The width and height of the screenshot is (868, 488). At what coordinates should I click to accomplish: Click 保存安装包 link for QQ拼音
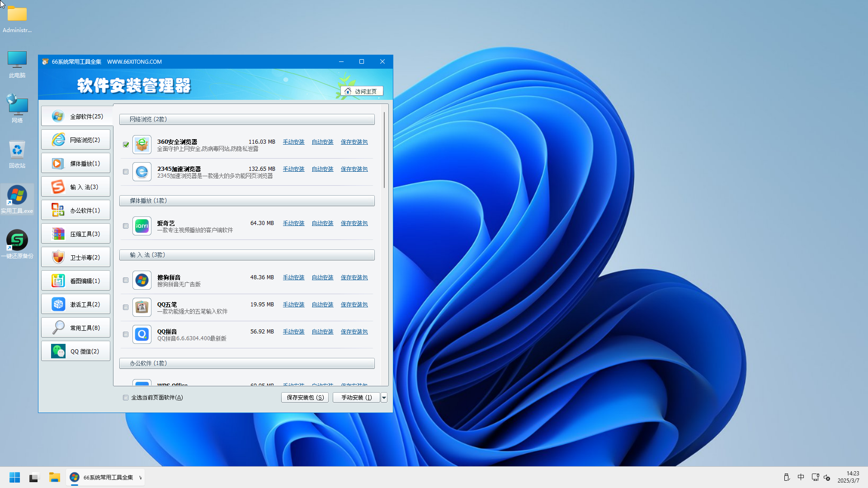(354, 332)
